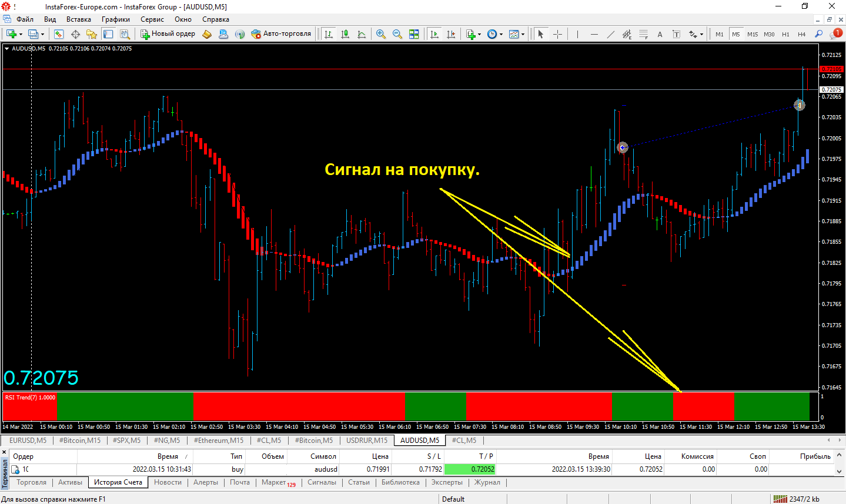The height and width of the screenshot is (504, 846).
Task: Select the Fibonacci Retracement tool
Action: click(643, 34)
